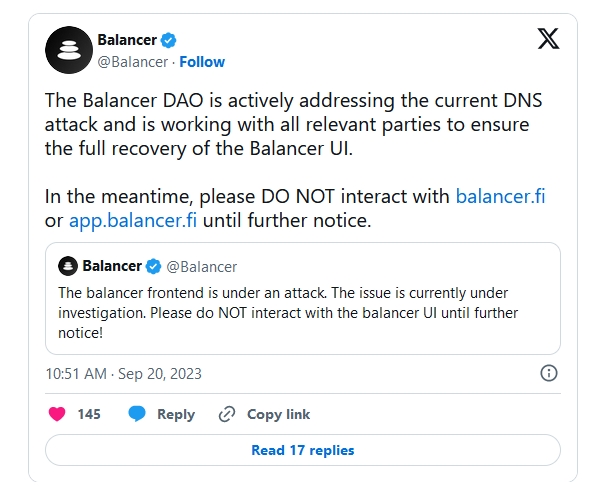Open the quoted tweet about frontend attack
The width and height of the screenshot is (600, 492).
(302, 312)
